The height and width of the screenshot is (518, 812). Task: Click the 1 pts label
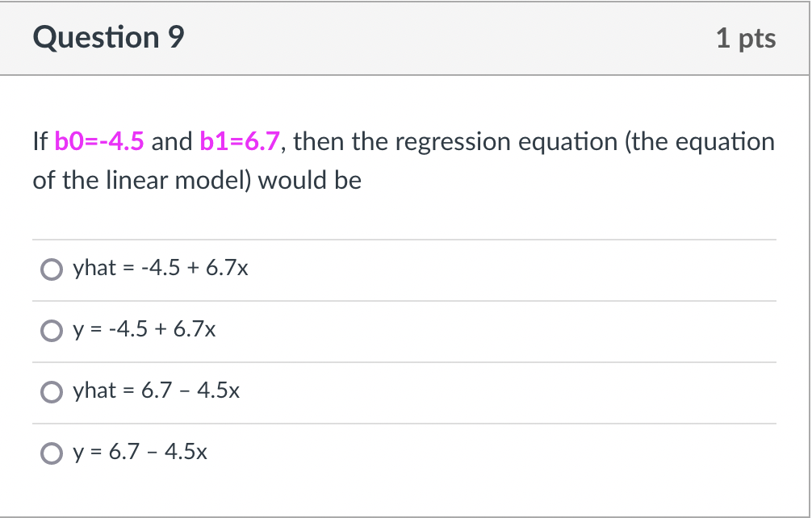click(x=747, y=37)
